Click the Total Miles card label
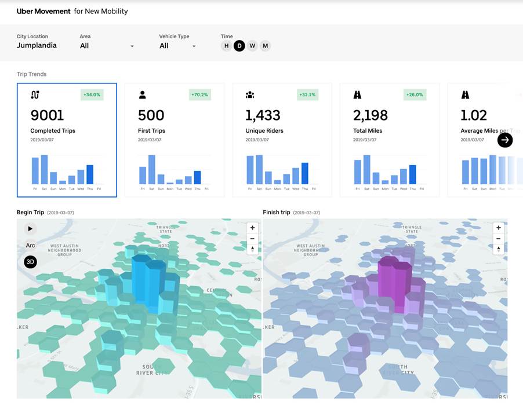523x420 pixels. pyautogui.click(x=368, y=131)
